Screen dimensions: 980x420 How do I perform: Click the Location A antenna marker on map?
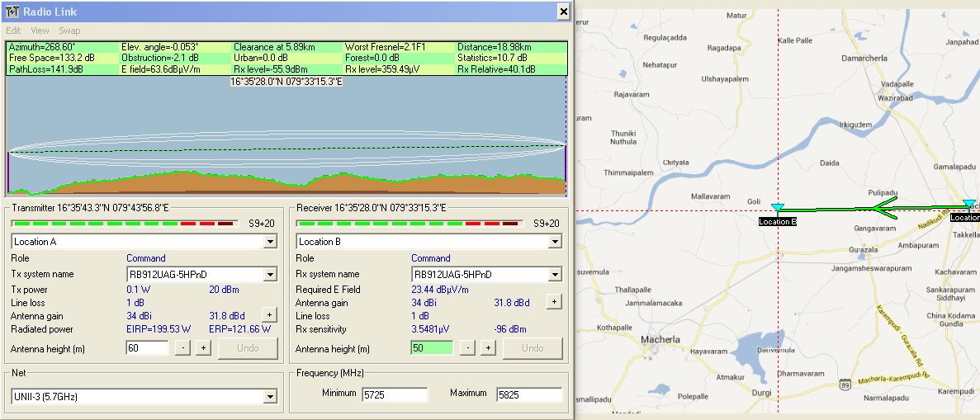969,205
